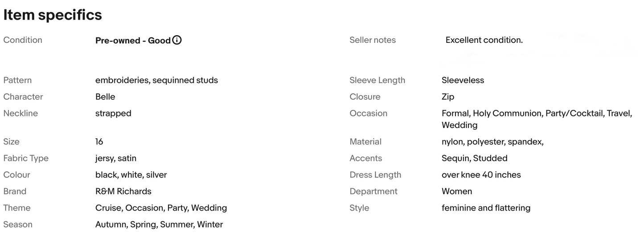The width and height of the screenshot is (644, 248).
Task: Click the 'black, white, silver' colour value
Action: (131, 175)
